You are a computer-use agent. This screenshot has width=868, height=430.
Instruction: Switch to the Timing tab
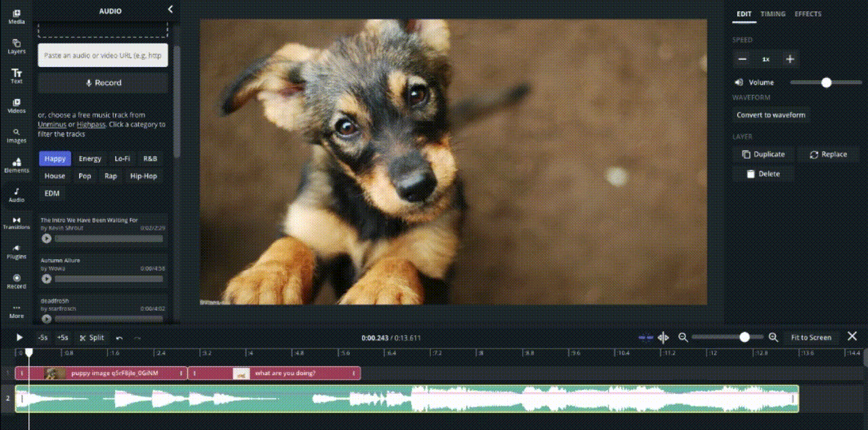[x=772, y=14]
